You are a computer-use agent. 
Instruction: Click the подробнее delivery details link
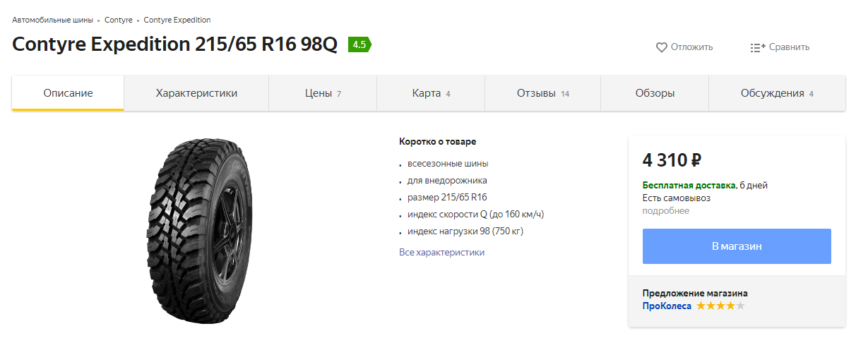coord(665,210)
